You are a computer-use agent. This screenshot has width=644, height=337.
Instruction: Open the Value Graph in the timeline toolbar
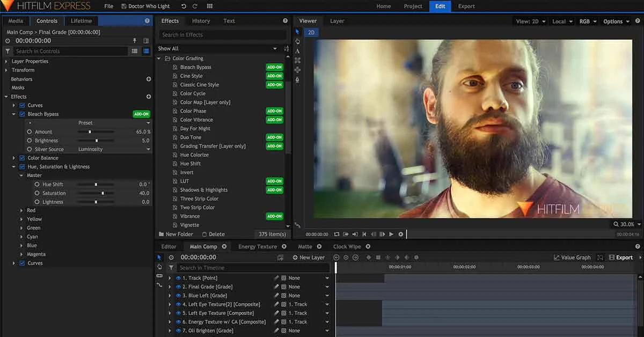click(x=572, y=257)
